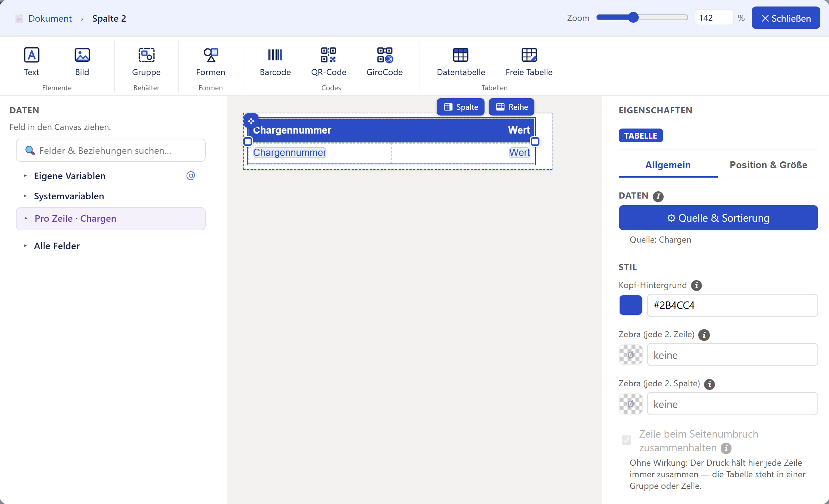Add a Spalte to the table
The width and height of the screenshot is (829, 504).
tap(461, 107)
